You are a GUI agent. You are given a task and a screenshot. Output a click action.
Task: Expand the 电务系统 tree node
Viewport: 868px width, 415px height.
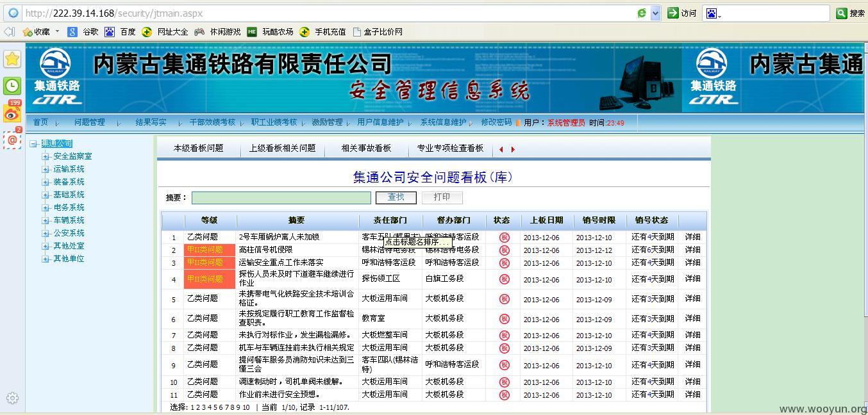[46, 208]
